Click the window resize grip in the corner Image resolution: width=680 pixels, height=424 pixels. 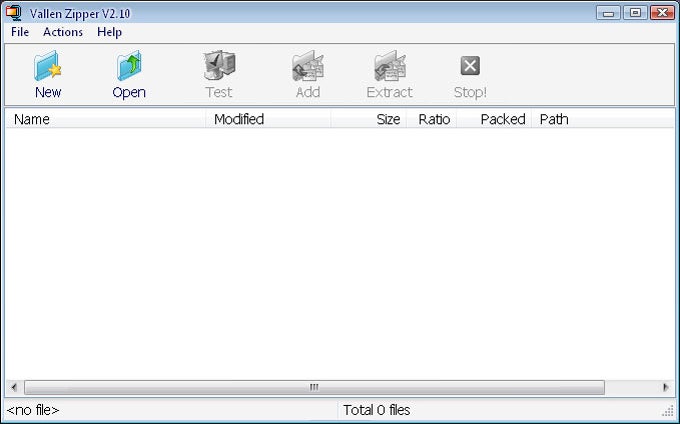tap(668, 411)
